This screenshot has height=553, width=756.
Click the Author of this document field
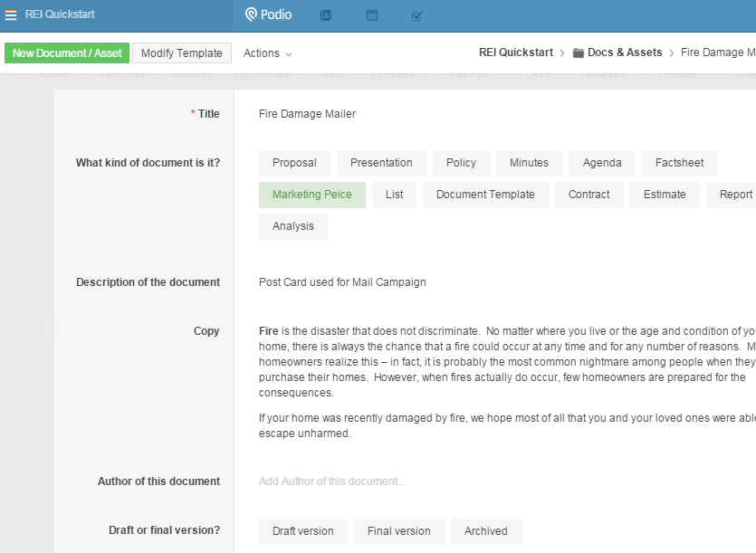(x=331, y=481)
